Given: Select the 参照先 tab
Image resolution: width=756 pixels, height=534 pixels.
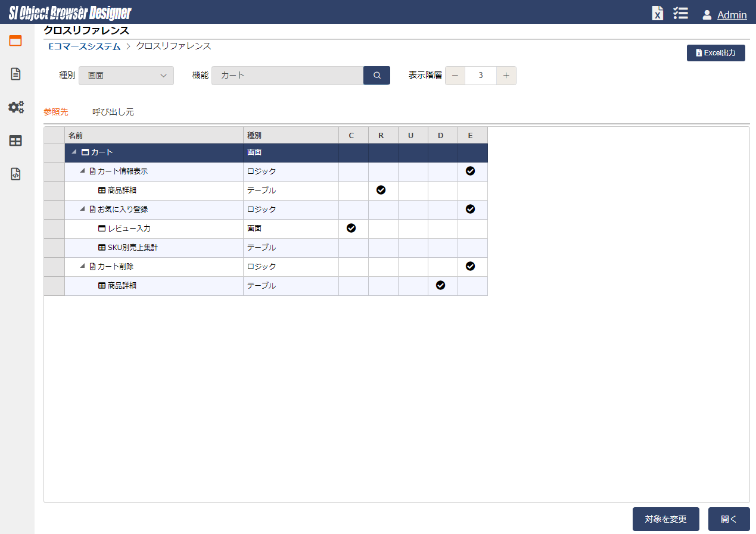Looking at the screenshot, I should 56,112.
